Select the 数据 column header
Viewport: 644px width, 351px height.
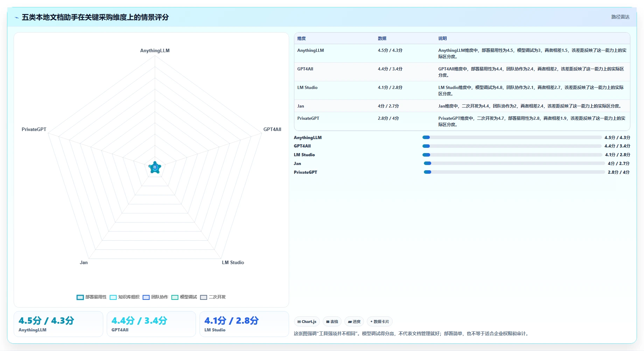click(382, 39)
